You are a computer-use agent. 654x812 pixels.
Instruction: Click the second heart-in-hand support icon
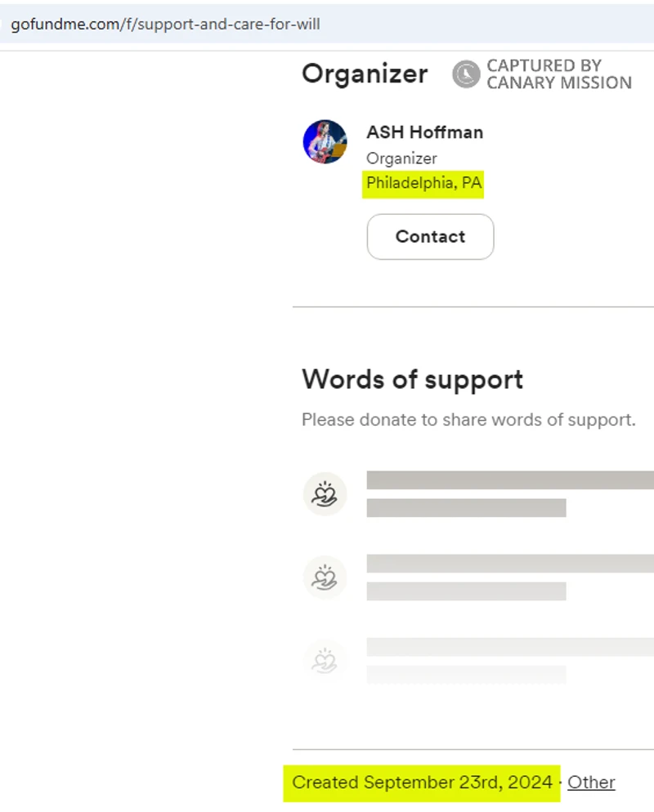click(x=325, y=578)
